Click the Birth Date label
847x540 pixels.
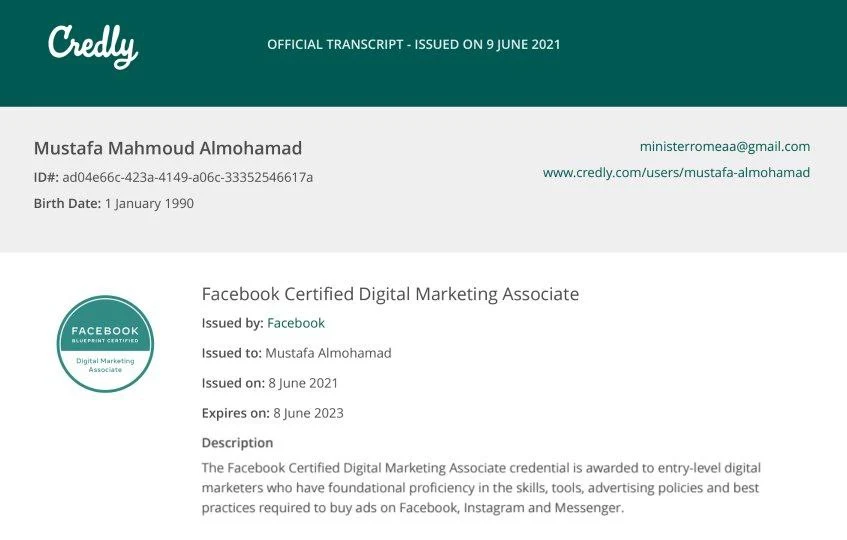[68, 204]
